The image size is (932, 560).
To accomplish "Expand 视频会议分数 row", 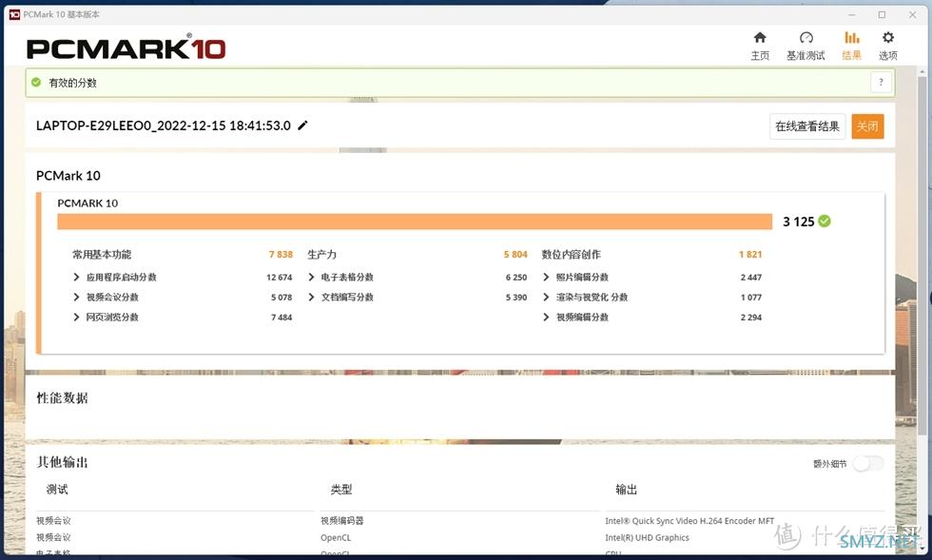I will (x=76, y=298).
